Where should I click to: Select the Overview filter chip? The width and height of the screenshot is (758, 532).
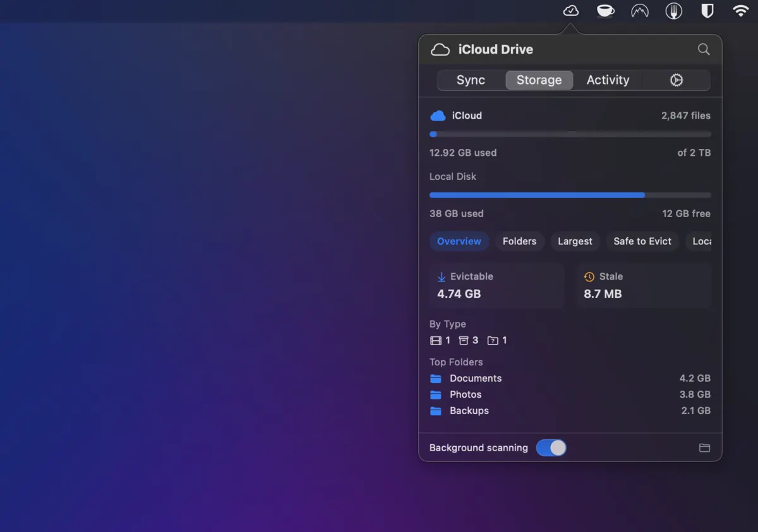pos(459,241)
